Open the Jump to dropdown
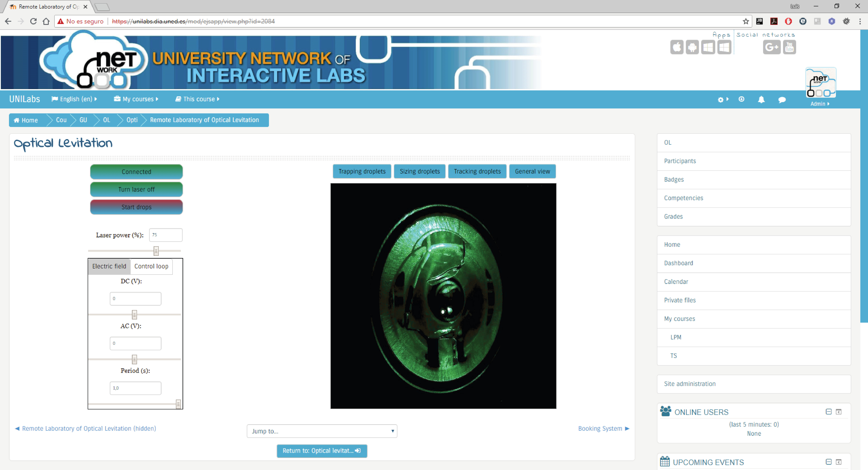 point(322,431)
